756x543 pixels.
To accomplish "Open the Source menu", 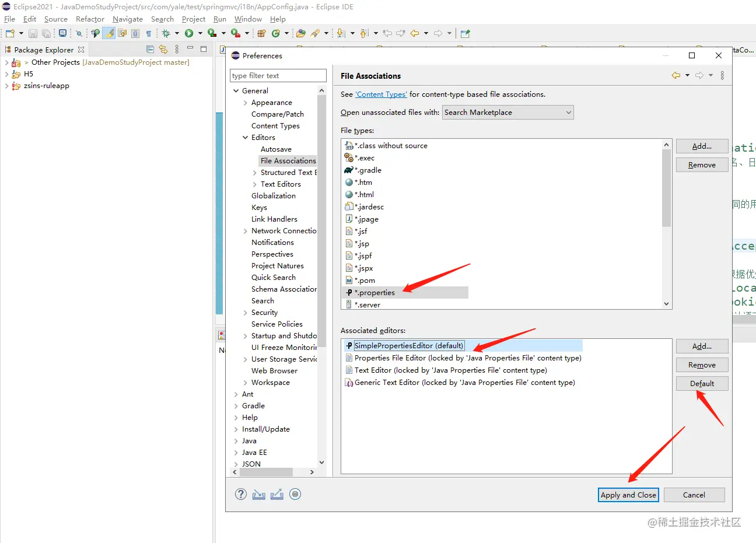I will 56,19.
